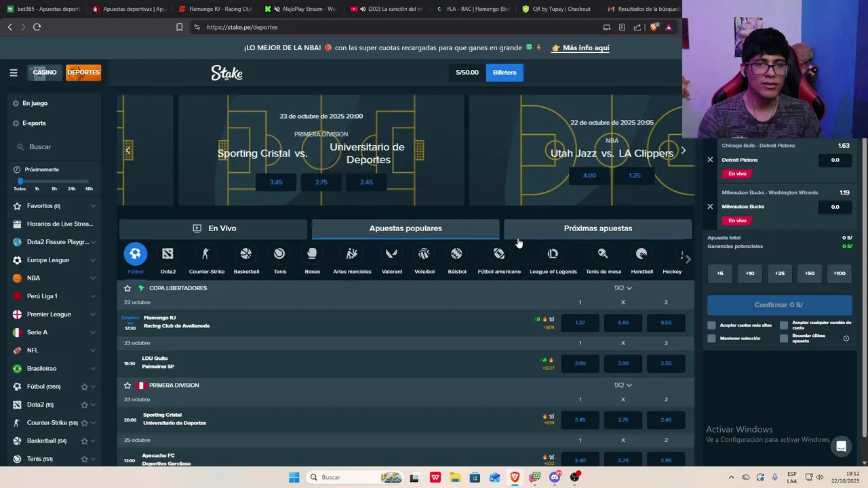Favorite the Copa Libertadores league star
This screenshot has height=488, width=868.
coord(127,288)
